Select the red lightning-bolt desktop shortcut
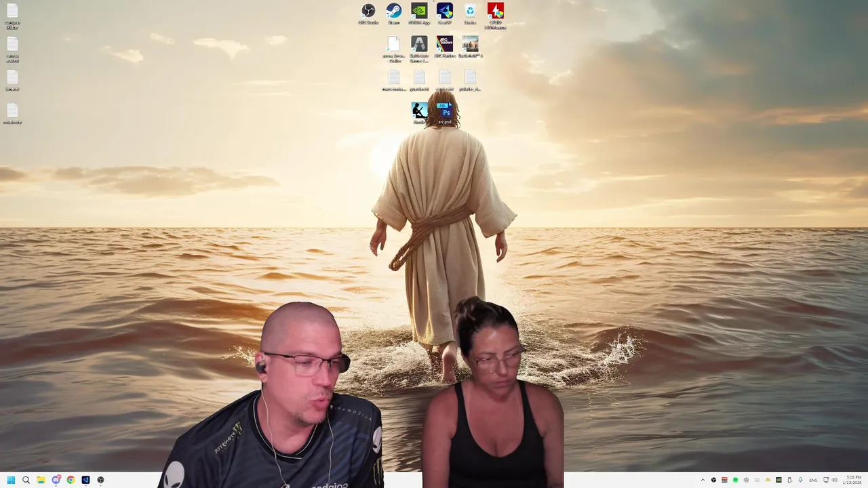 coord(495,16)
